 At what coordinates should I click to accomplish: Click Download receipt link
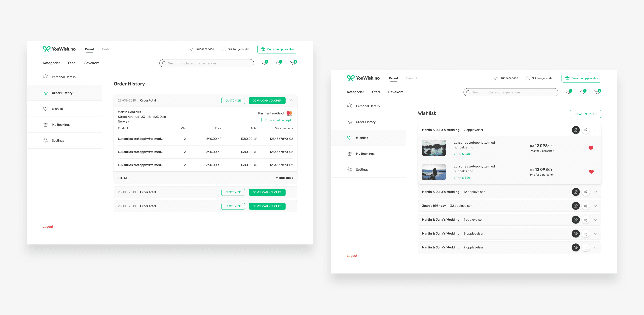tap(278, 120)
